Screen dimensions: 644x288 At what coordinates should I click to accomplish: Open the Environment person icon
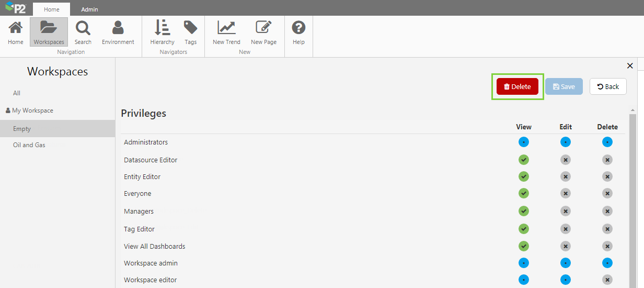click(x=118, y=32)
